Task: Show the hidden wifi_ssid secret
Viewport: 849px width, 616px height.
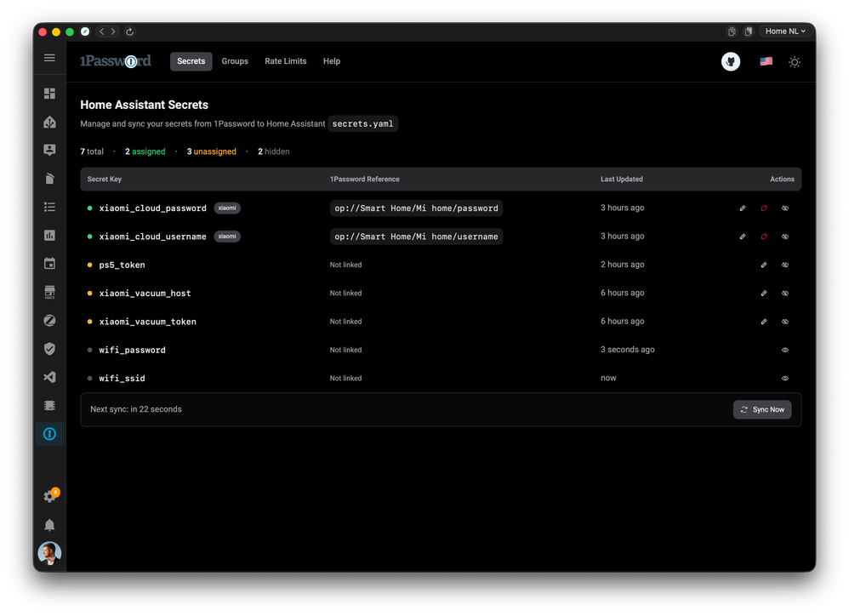Action: coord(785,379)
